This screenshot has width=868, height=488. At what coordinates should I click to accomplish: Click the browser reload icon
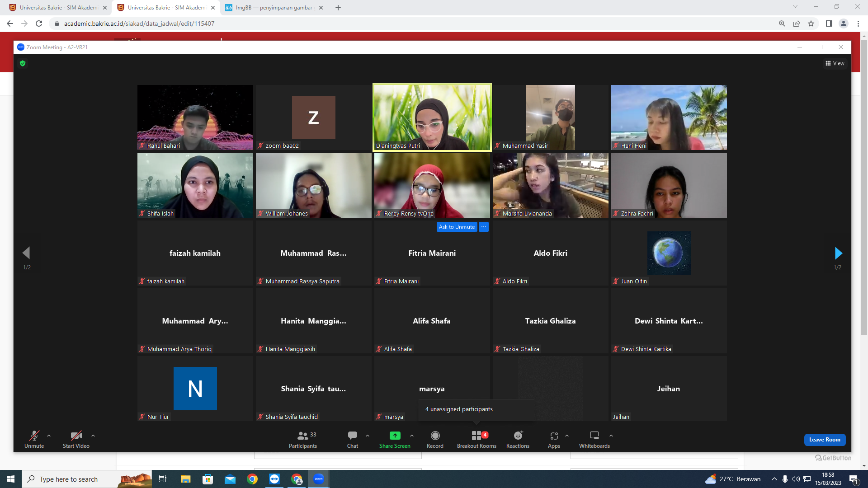(x=39, y=23)
